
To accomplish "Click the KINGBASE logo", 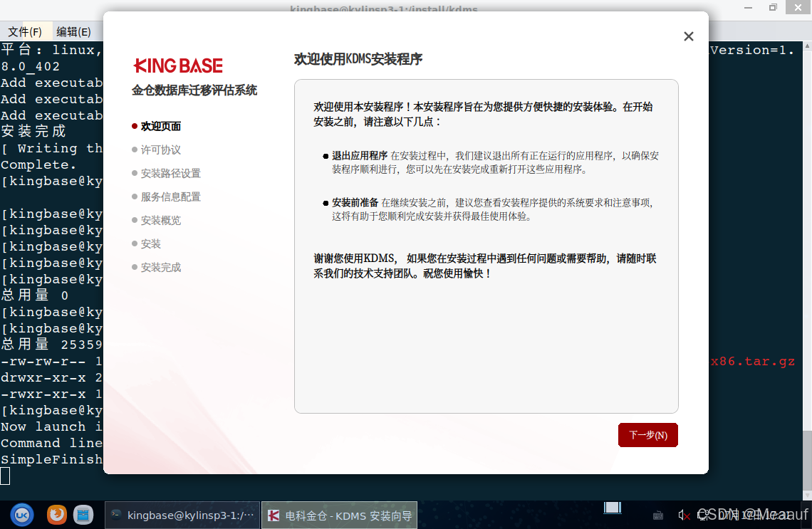I will coord(178,66).
